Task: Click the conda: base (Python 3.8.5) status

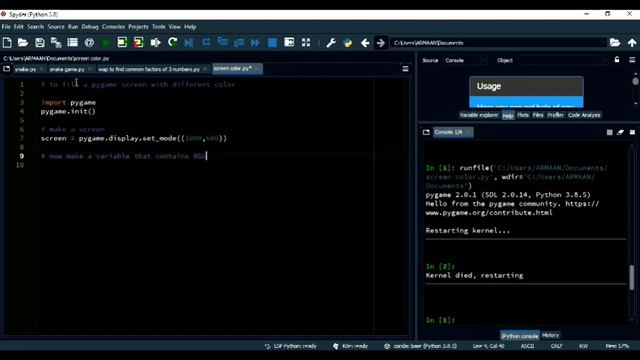Action: (421, 346)
